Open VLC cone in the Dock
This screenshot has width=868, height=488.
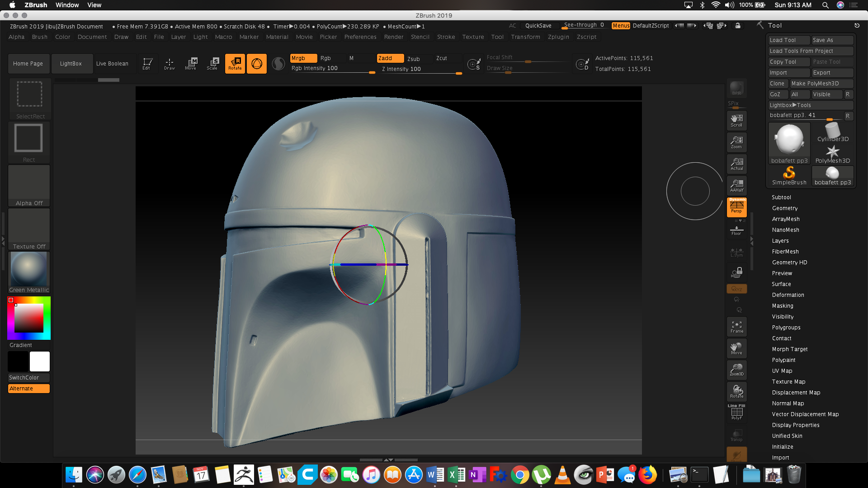(x=562, y=475)
